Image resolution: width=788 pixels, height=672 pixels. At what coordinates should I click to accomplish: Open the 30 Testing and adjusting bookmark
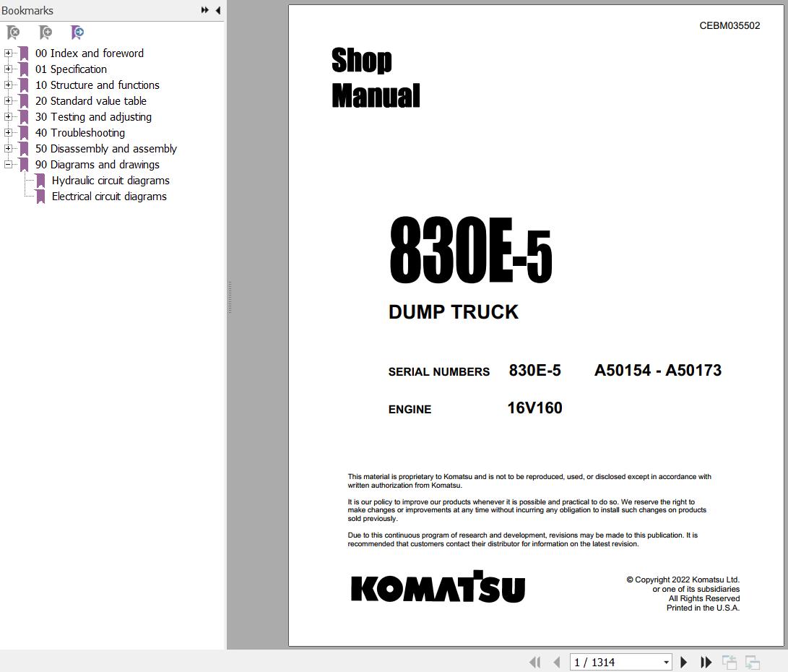tap(93, 117)
